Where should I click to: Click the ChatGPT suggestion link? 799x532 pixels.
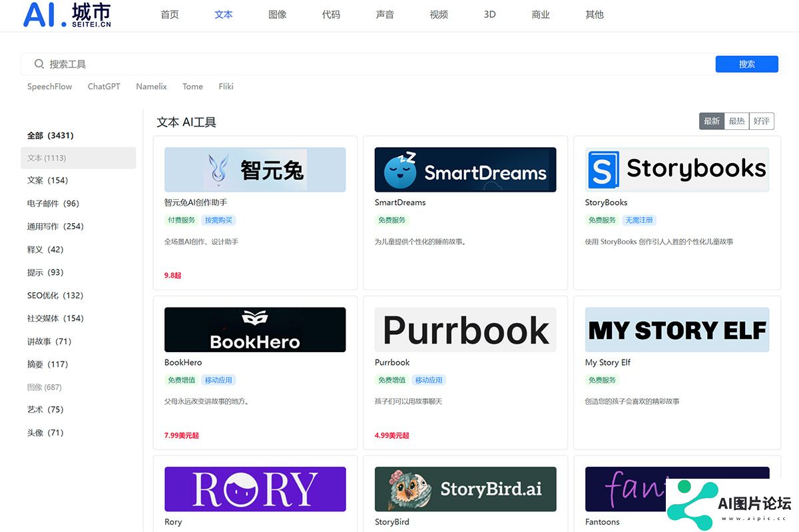104,87
